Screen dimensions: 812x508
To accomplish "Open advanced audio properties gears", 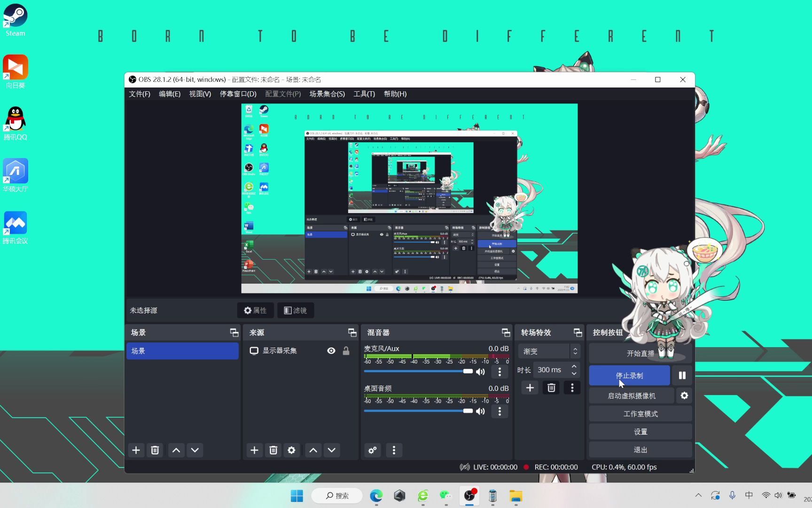I will coord(373,450).
